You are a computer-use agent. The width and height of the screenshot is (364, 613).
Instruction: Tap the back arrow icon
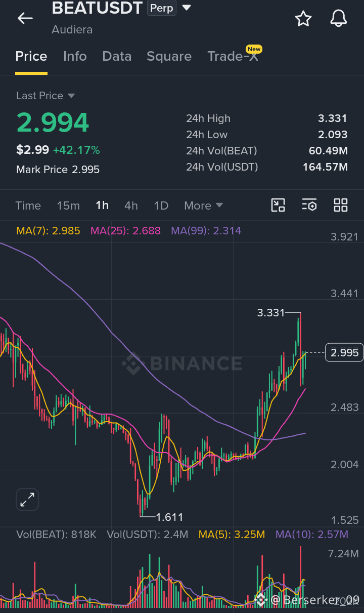click(25, 18)
